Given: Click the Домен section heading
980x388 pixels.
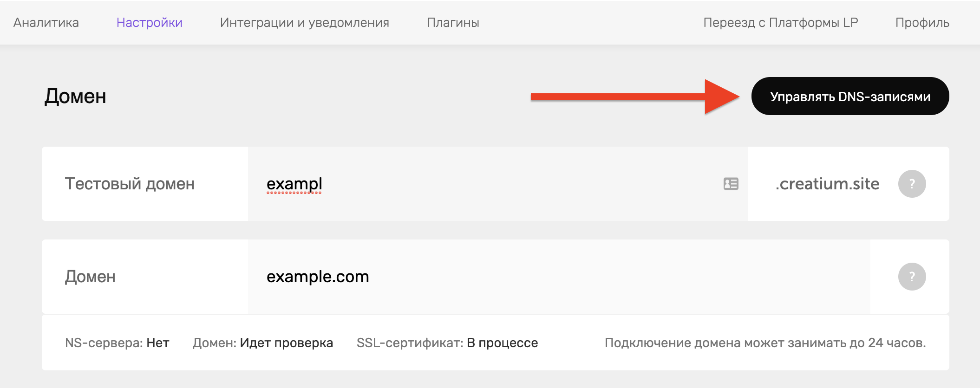Looking at the screenshot, I should [75, 96].
